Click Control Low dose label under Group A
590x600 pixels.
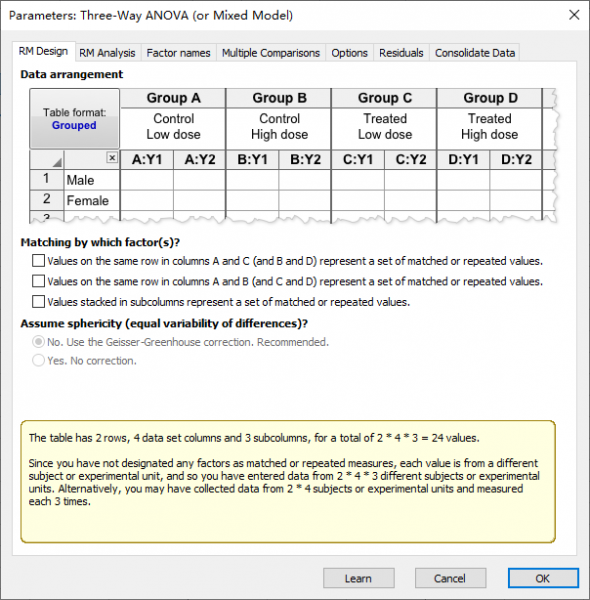click(x=173, y=127)
